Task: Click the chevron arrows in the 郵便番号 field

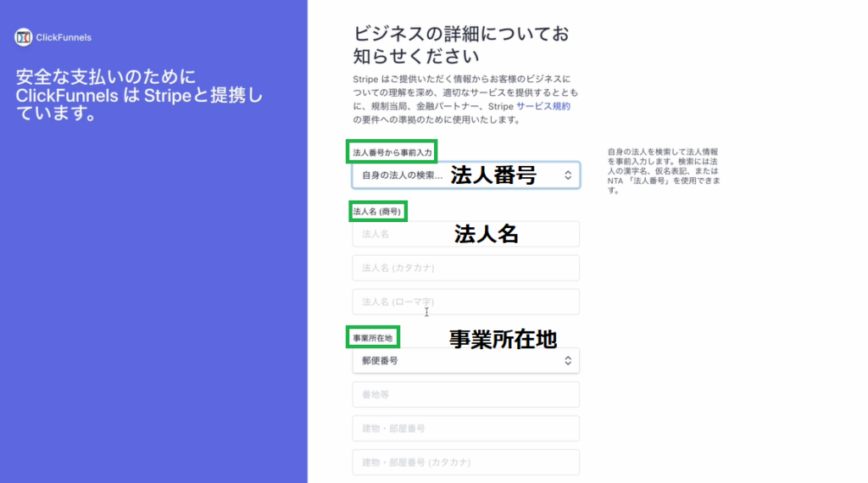Action: coord(568,361)
